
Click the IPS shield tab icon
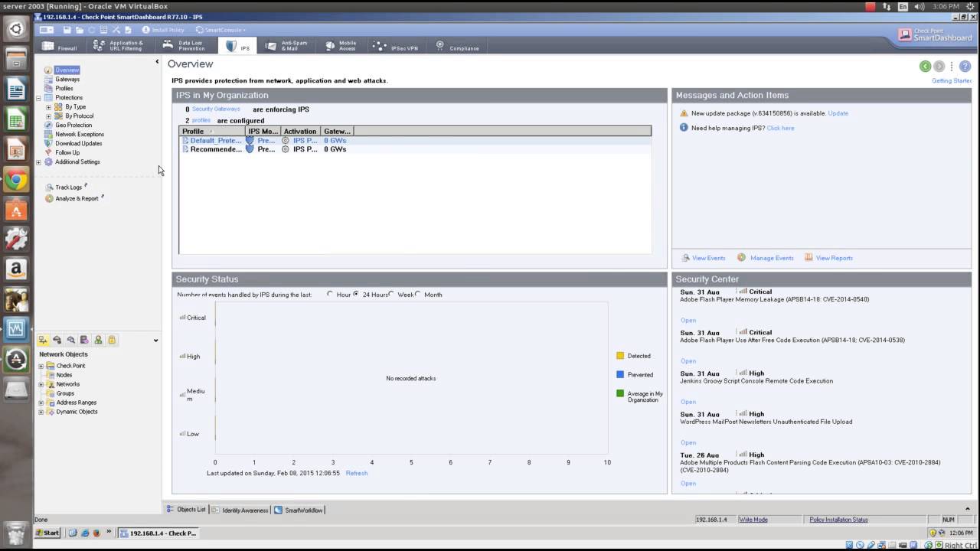pyautogui.click(x=231, y=47)
